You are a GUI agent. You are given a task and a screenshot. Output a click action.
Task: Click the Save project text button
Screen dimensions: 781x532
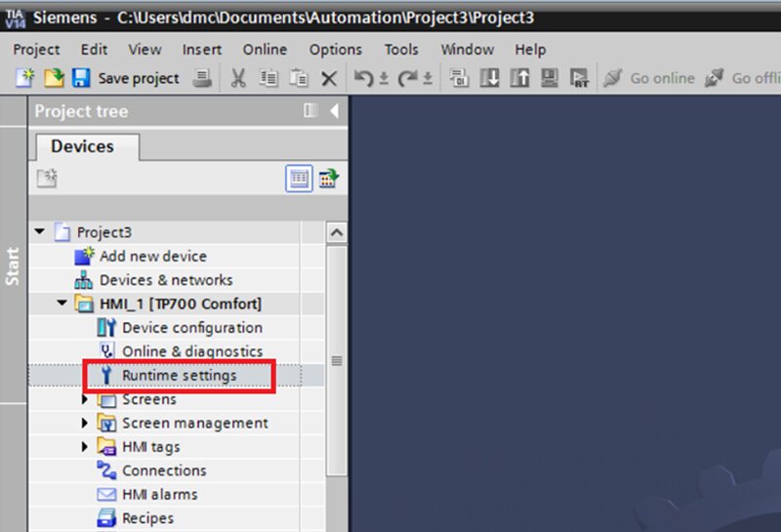(x=139, y=78)
